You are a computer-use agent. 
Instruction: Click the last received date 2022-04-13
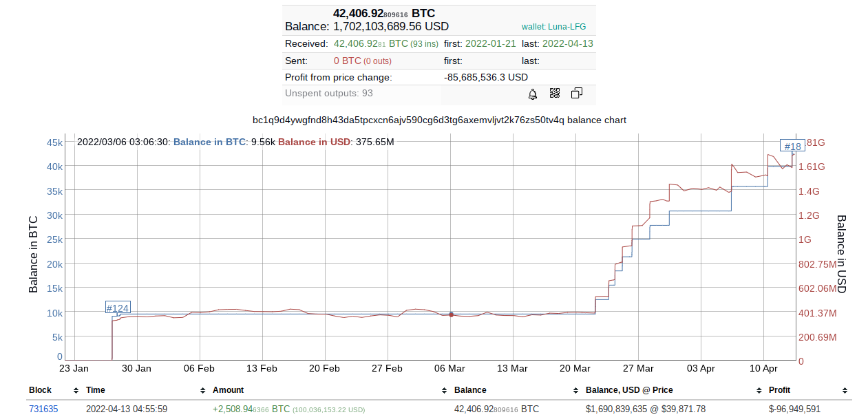click(x=567, y=43)
